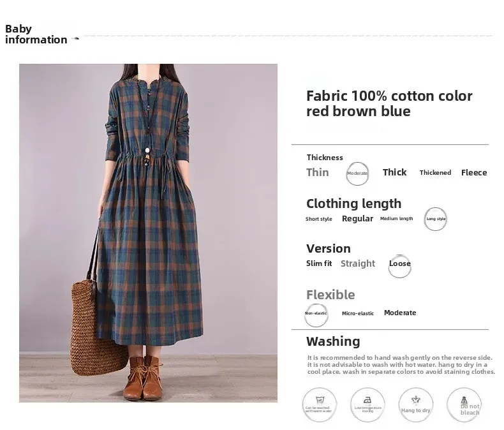
Task: Select the circled Non-elastic option
Action: point(316,313)
